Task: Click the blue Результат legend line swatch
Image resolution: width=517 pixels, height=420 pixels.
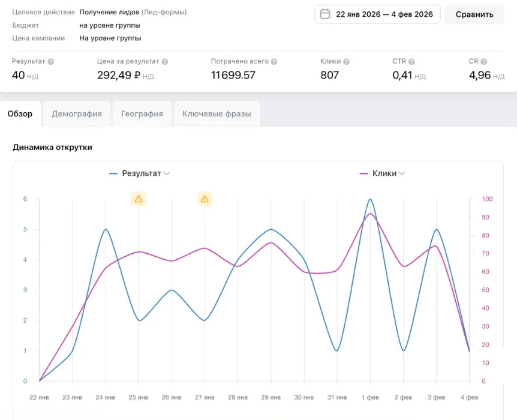Action: click(113, 173)
